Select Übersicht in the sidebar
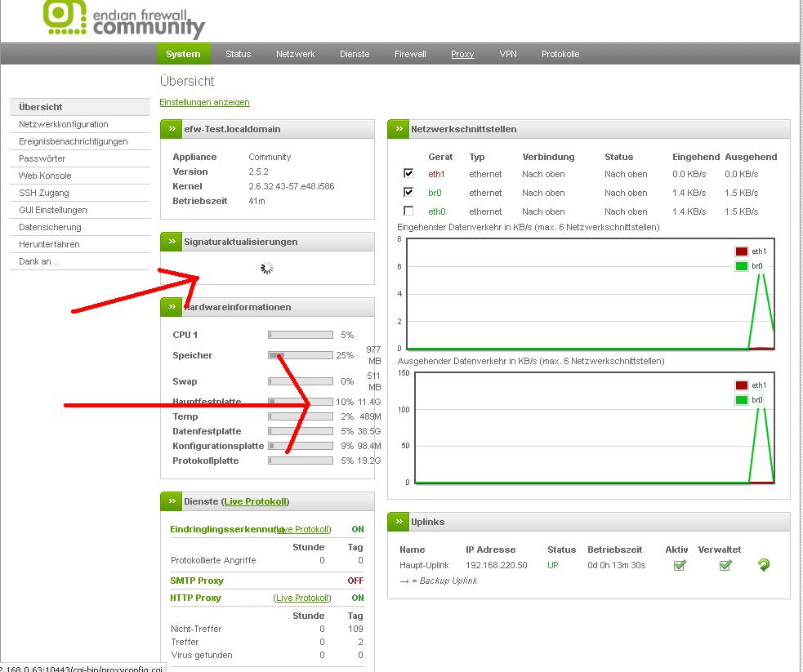This screenshot has width=803, height=672. pos(80,107)
